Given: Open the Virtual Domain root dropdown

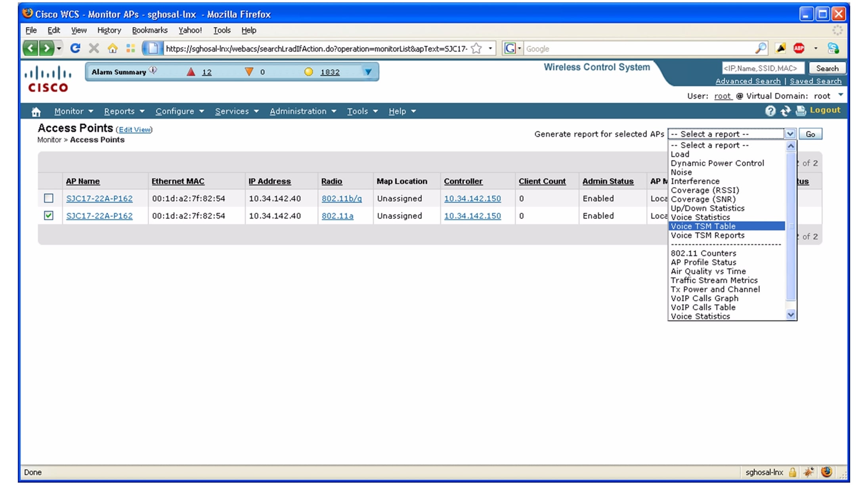Looking at the screenshot, I should point(841,95).
